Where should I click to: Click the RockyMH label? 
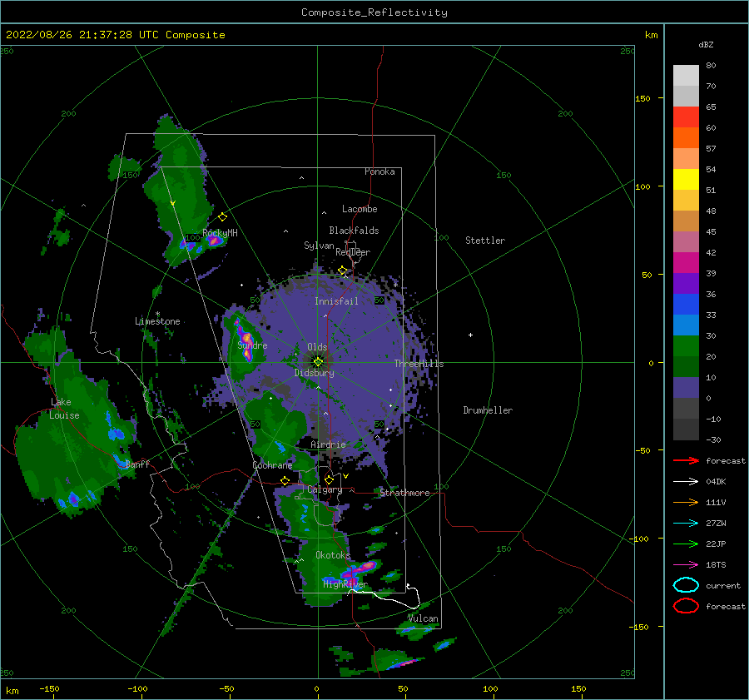pyautogui.click(x=220, y=233)
